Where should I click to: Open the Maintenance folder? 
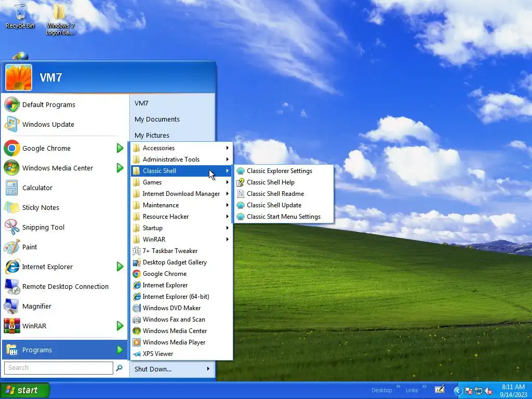[x=181, y=205]
